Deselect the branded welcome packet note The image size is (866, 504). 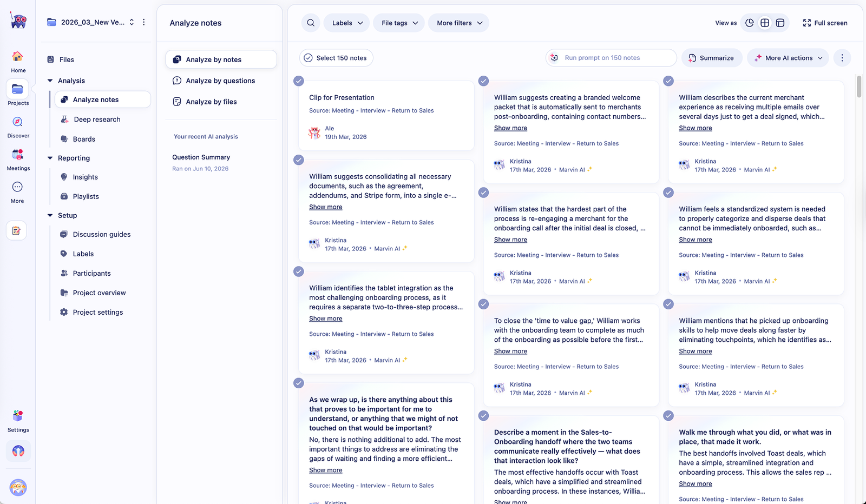point(484,81)
